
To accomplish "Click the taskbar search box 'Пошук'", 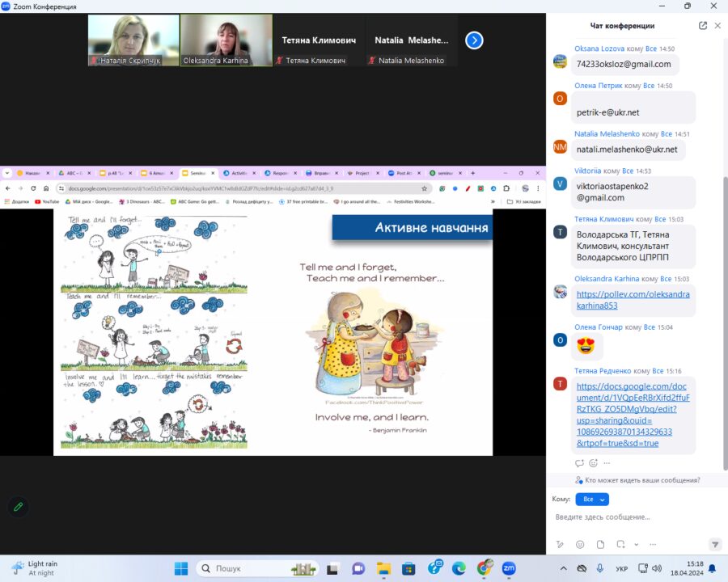I will point(258,568).
